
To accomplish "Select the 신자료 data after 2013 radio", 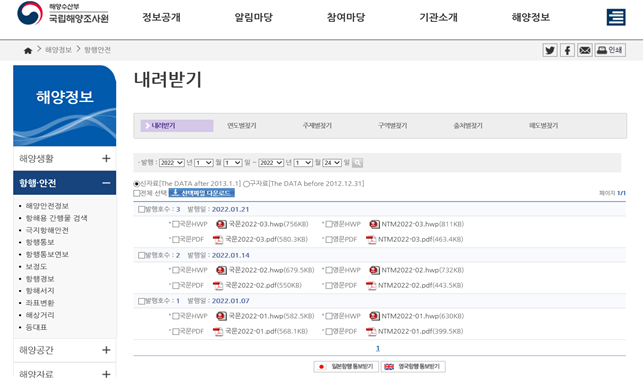I will click(x=137, y=184).
